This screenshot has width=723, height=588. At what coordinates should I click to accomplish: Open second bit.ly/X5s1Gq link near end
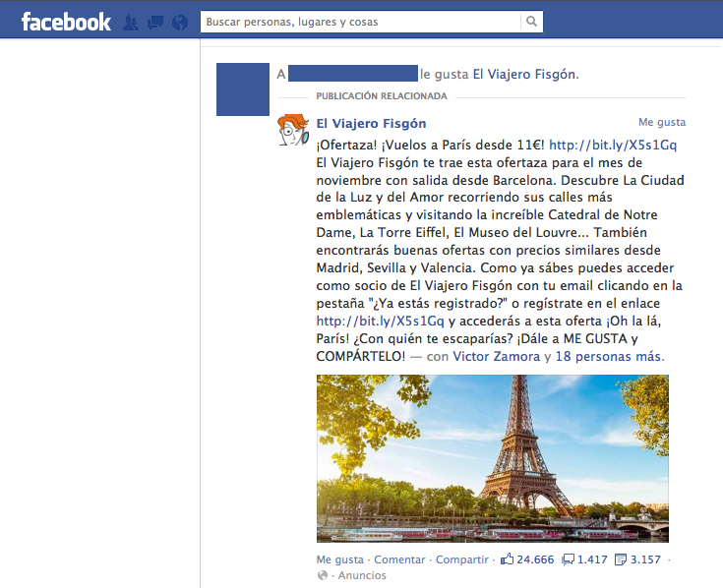coord(380,322)
